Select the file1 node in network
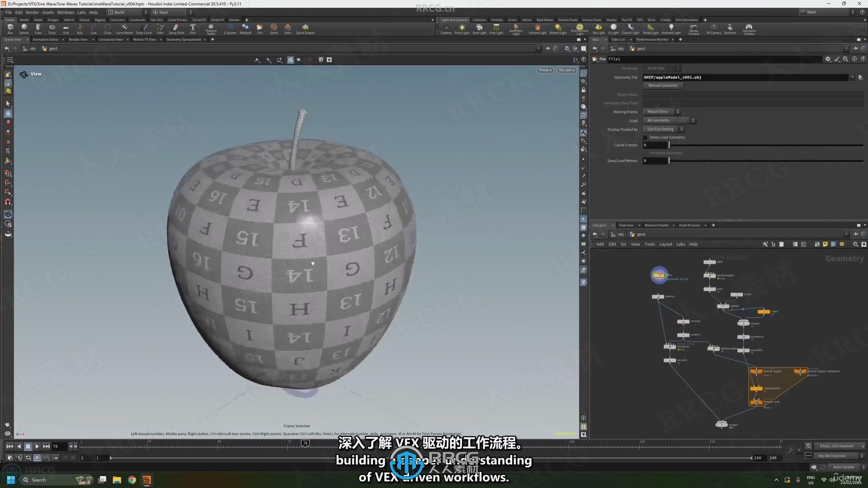The width and height of the screenshot is (868, 488). click(659, 275)
